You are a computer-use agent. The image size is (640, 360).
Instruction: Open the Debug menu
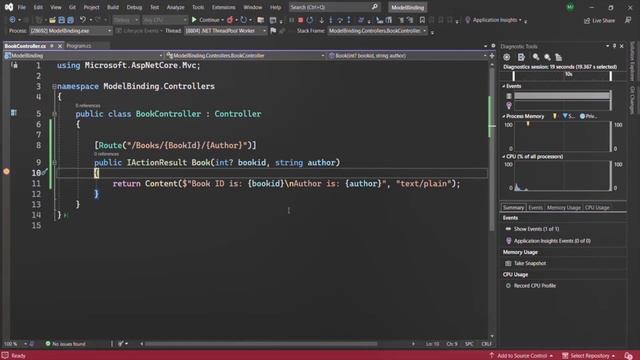(134, 7)
